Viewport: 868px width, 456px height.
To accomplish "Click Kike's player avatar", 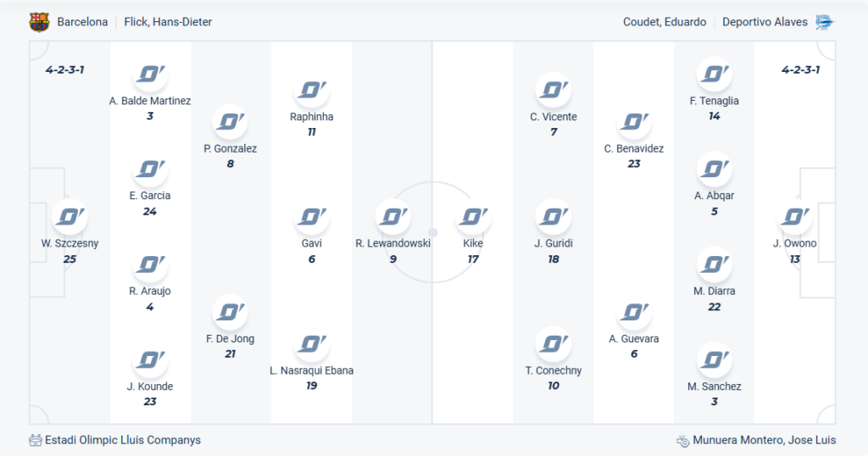I will pyautogui.click(x=473, y=217).
